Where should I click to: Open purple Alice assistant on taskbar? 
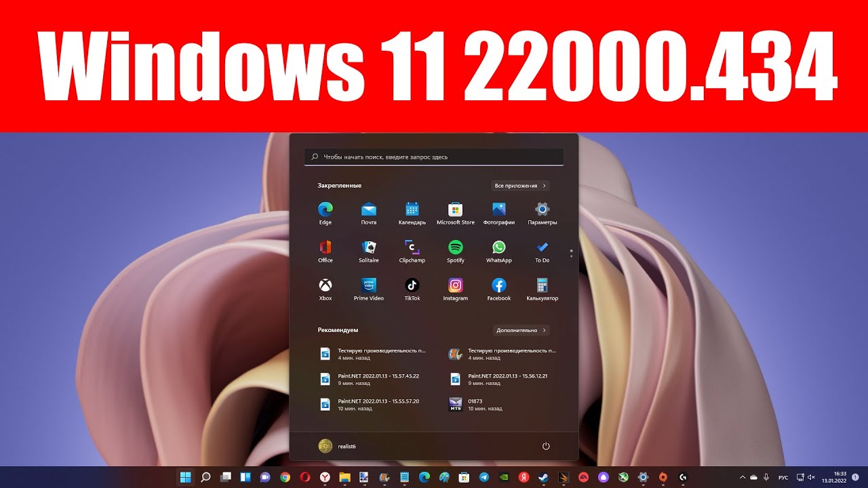tap(604, 477)
